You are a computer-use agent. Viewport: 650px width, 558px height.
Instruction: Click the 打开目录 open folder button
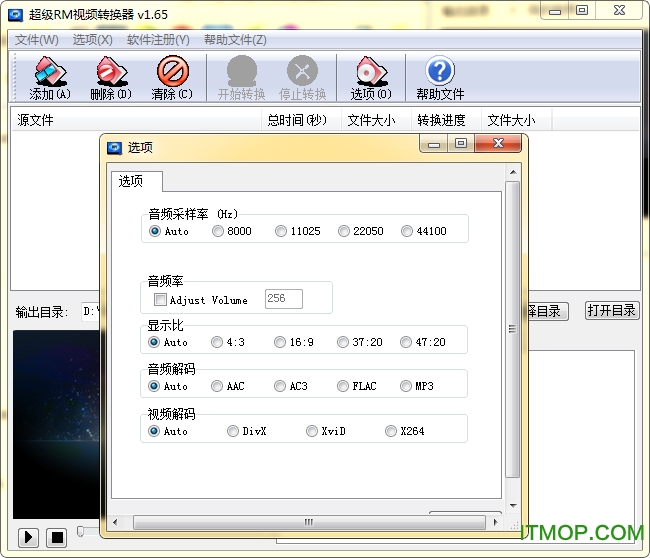(x=612, y=310)
